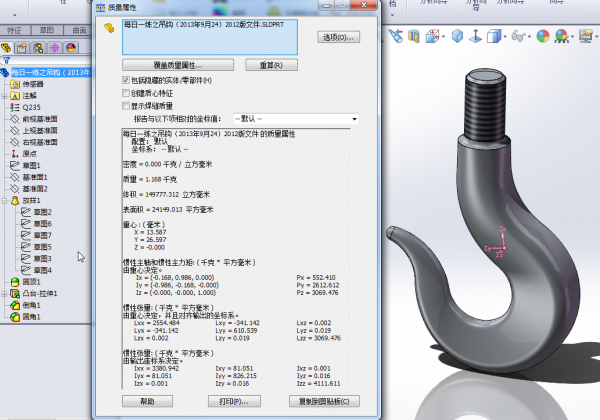Viewport: 600px width, 420px height.
Task: Open the View Orientation dropdown arrow
Action: (443, 37)
